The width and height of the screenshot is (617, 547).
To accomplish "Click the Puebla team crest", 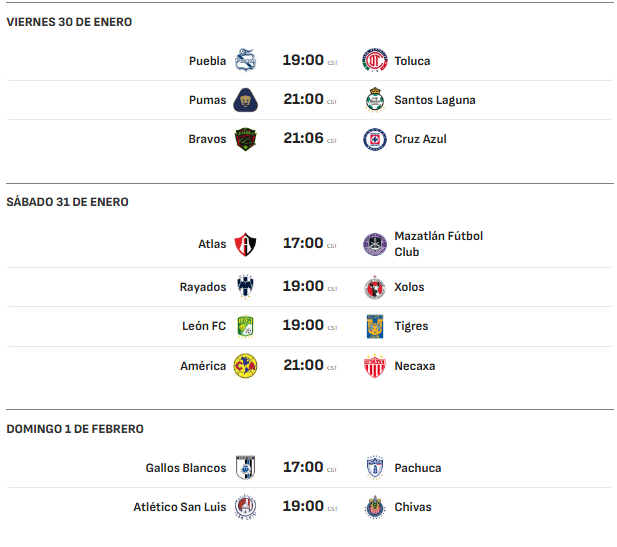I will (246, 61).
